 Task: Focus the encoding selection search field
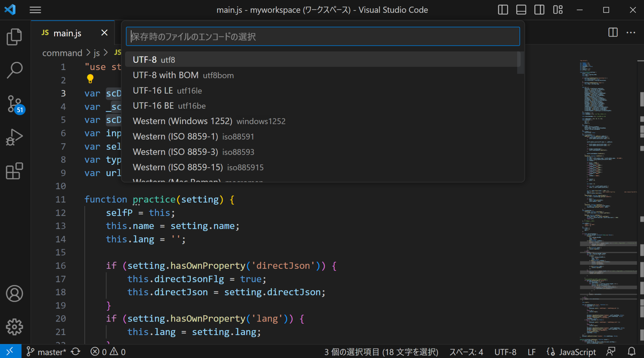pyautogui.click(x=323, y=36)
